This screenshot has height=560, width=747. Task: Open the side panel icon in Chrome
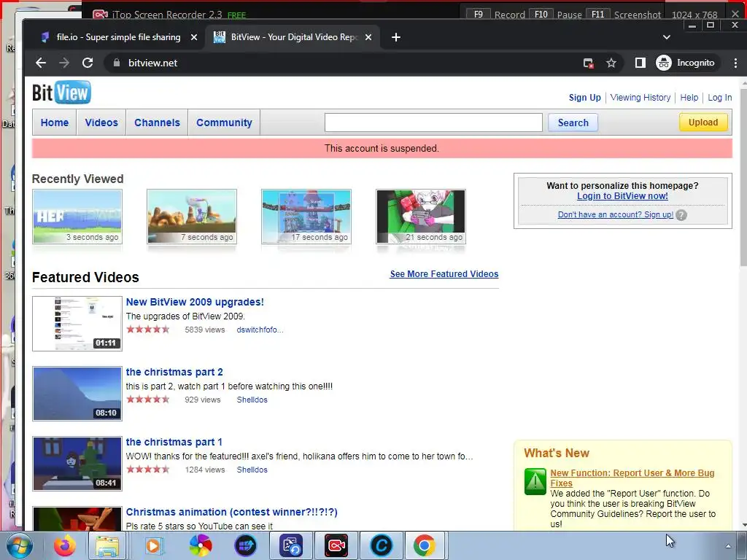(x=640, y=63)
